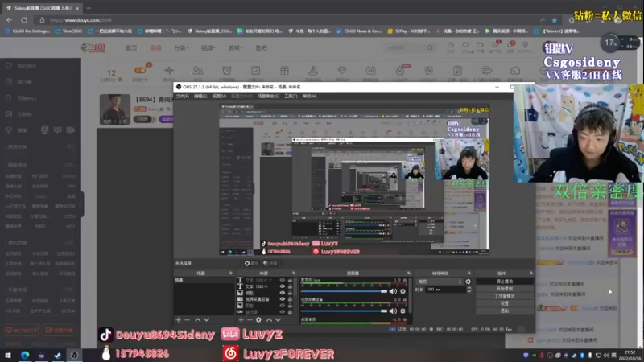The width and height of the screenshot is (644, 362).
Task: Click the browser address bar
Action: 287,19
